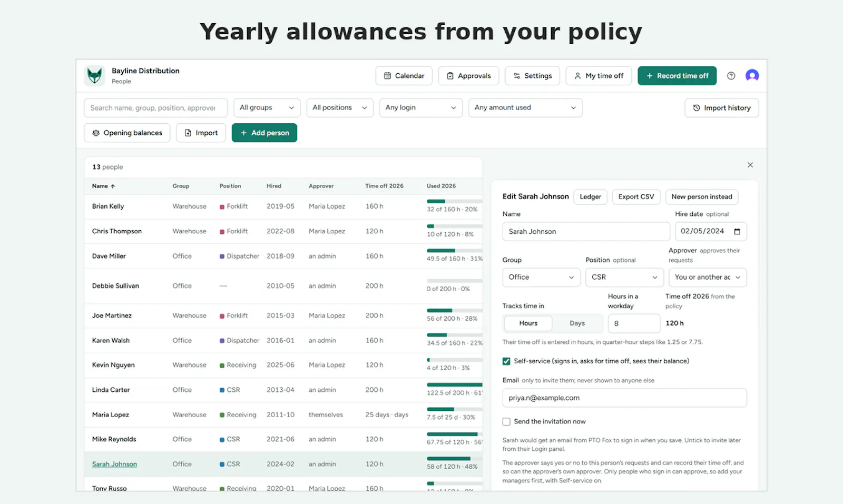Click Export CSV
The image size is (843, 504).
coord(636,197)
